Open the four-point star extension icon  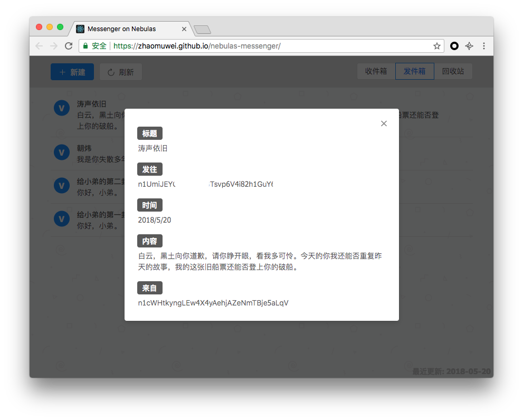point(469,46)
